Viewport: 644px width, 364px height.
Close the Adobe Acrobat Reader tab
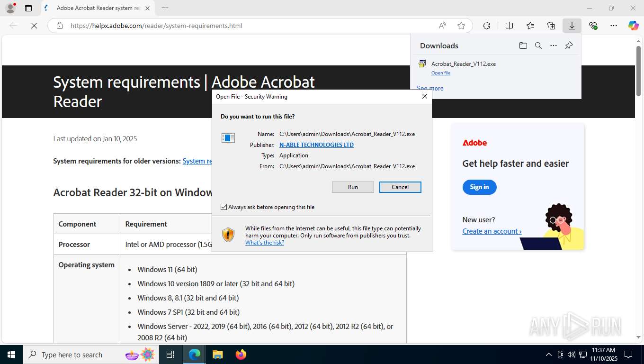[147, 8]
